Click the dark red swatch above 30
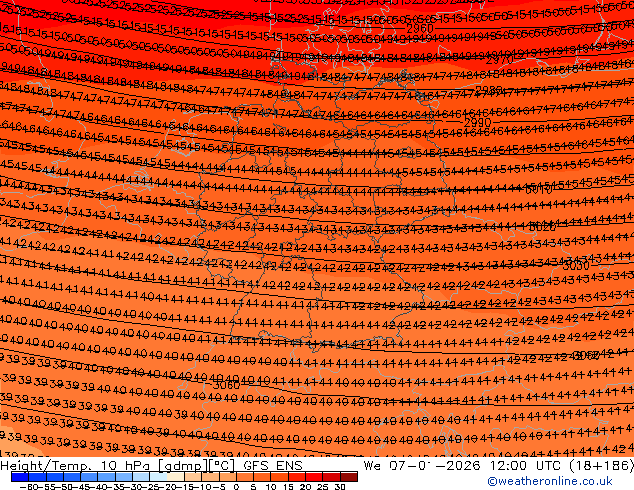Viewport: 634px width, 490px height. pos(349,477)
